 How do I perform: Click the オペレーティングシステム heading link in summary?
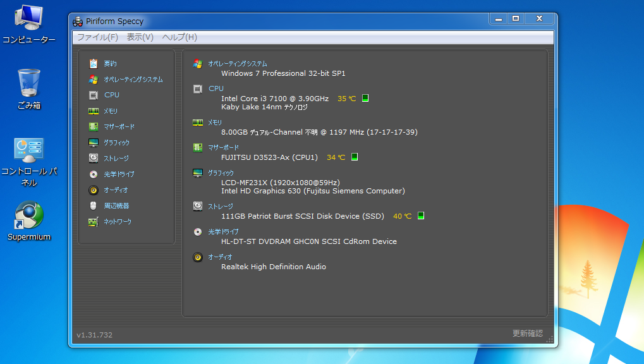click(238, 64)
